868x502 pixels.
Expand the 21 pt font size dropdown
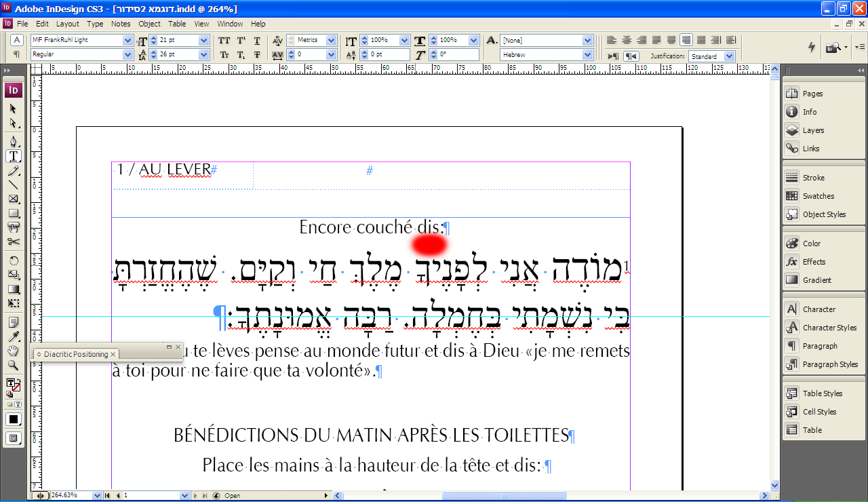[x=203, y=41]
